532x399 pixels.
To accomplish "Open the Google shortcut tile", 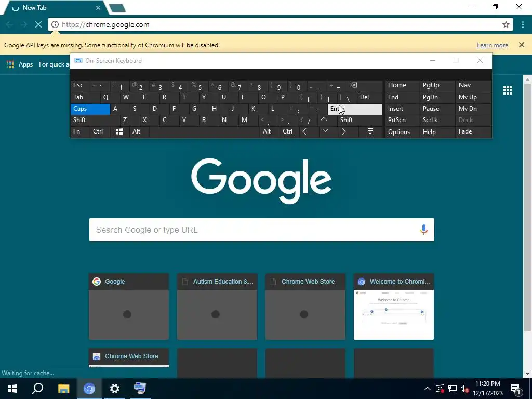I will point(129,307).
